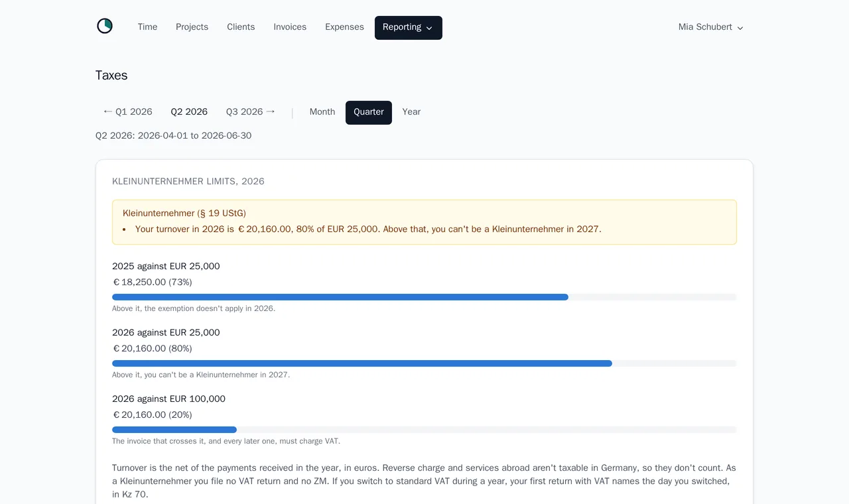Advance to Q3 2026

pos(250,112)
